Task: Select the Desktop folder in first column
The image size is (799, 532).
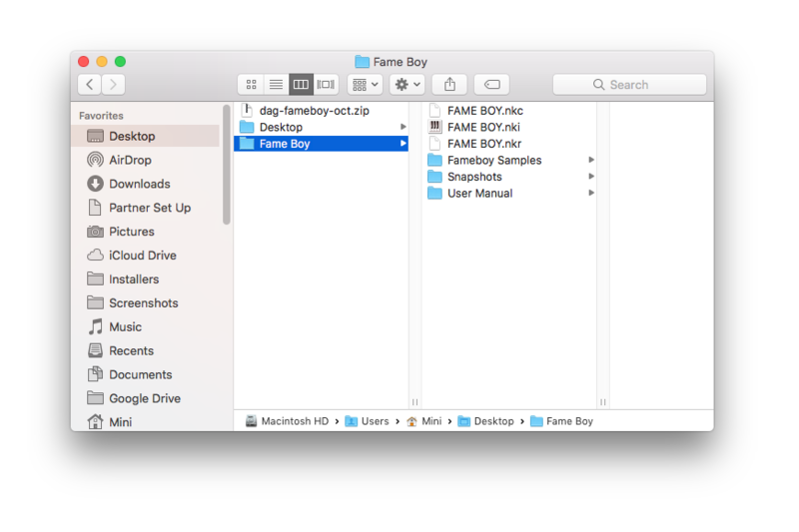Action: click(321, 127)
